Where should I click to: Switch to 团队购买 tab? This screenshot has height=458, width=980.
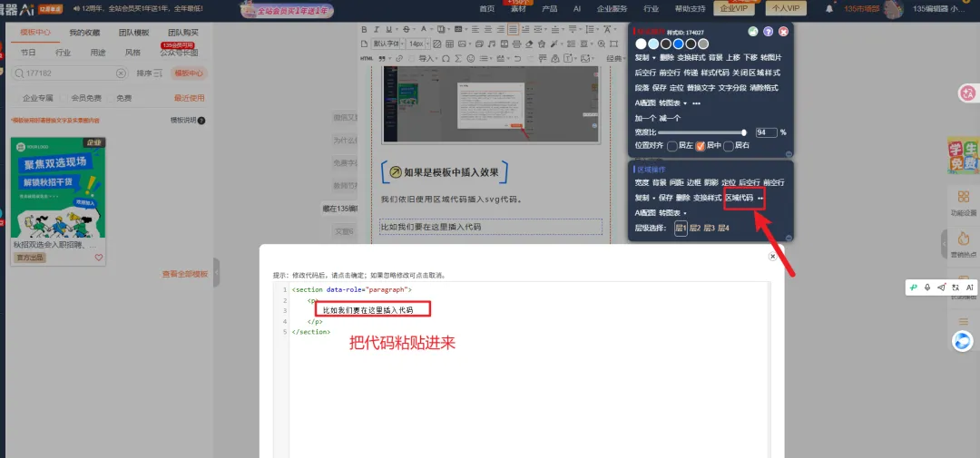pyautogui.click(x=183, y=34)
